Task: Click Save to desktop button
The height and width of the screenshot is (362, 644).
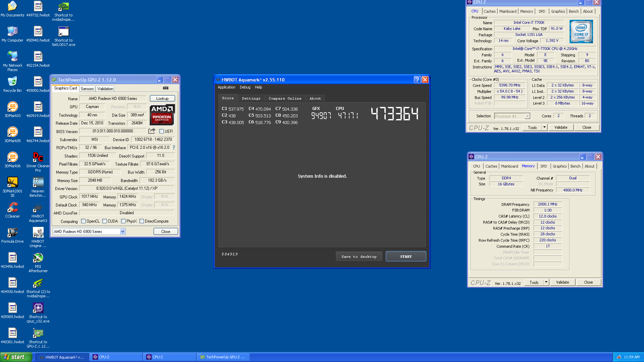Action: [359, 256]
